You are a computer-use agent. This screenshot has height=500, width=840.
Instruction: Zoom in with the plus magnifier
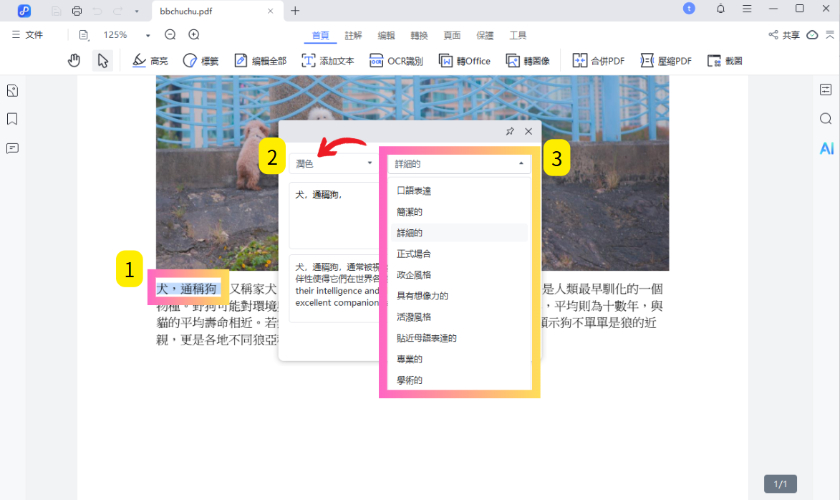click(x=194, y=35)
